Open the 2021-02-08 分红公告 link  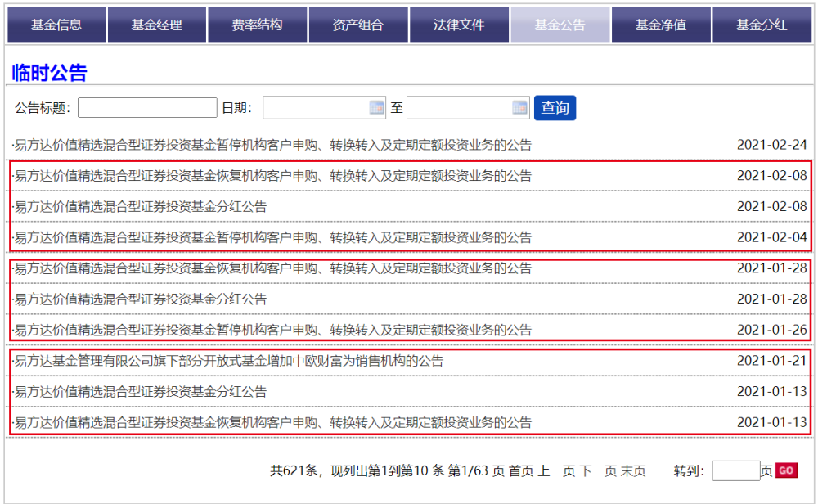[141, 206]
